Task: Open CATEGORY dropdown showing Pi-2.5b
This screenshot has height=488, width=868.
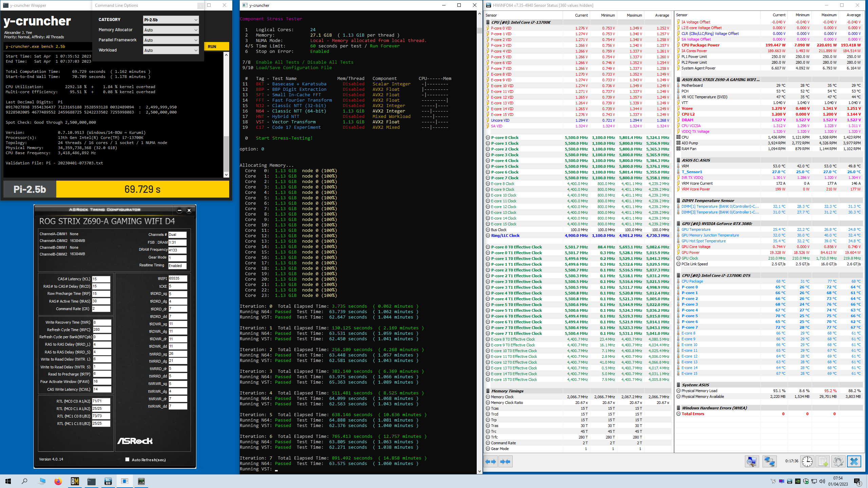Action: 171,20
